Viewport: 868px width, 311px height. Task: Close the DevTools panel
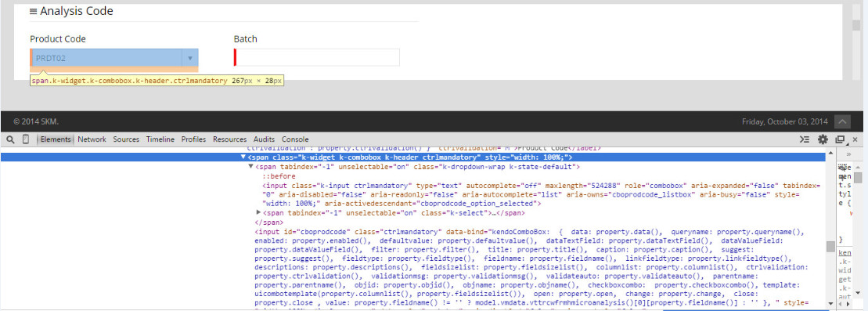855,139
